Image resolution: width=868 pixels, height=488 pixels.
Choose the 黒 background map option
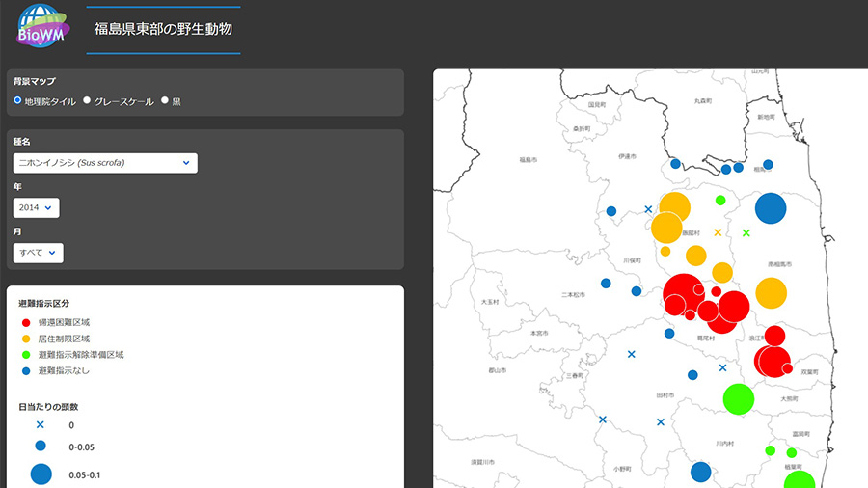165,100
